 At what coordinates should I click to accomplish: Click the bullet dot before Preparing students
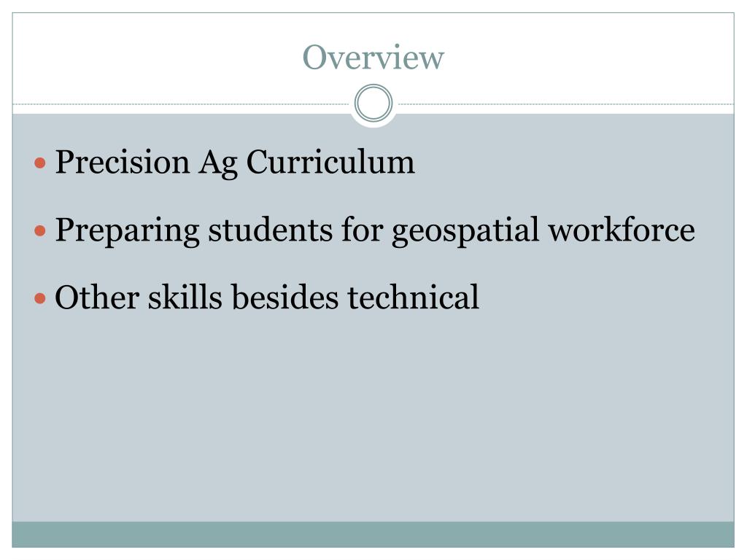(41, 231)
